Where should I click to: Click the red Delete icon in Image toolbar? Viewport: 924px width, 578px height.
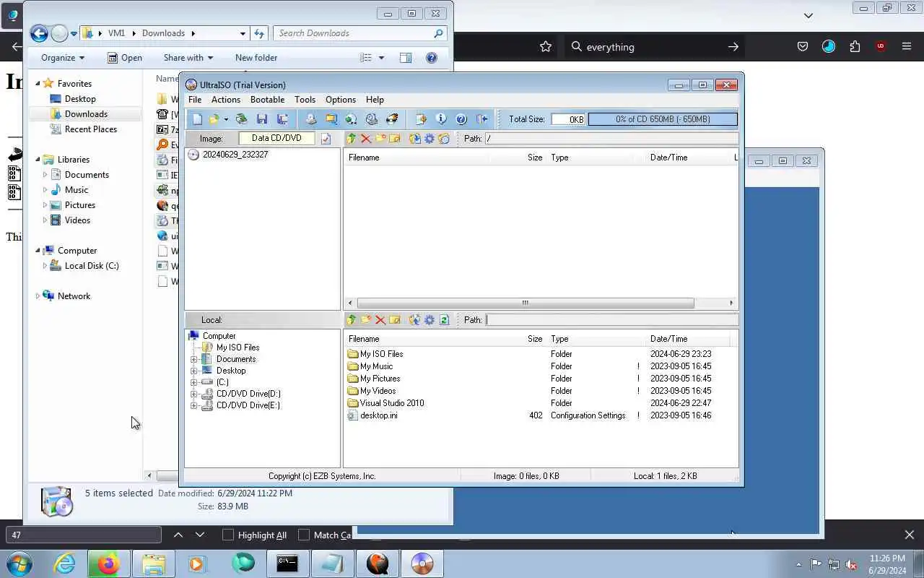(366, 139)
